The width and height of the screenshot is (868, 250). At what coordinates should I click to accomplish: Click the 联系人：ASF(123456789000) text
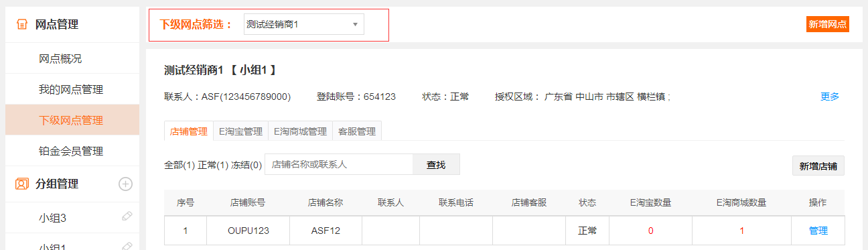click(x=228, y=97)
